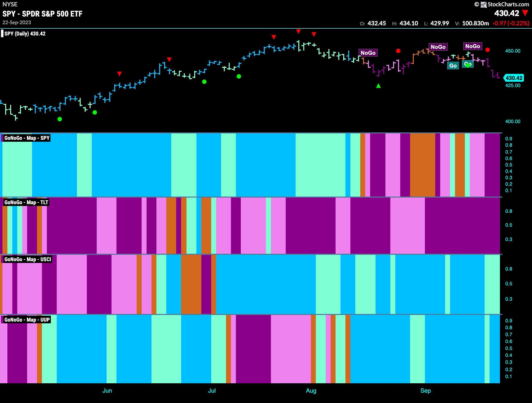Viewport: 532px width, 403px height.
Task: Click the StockCharts.com logo icon
Action: (x=483, y=4)
